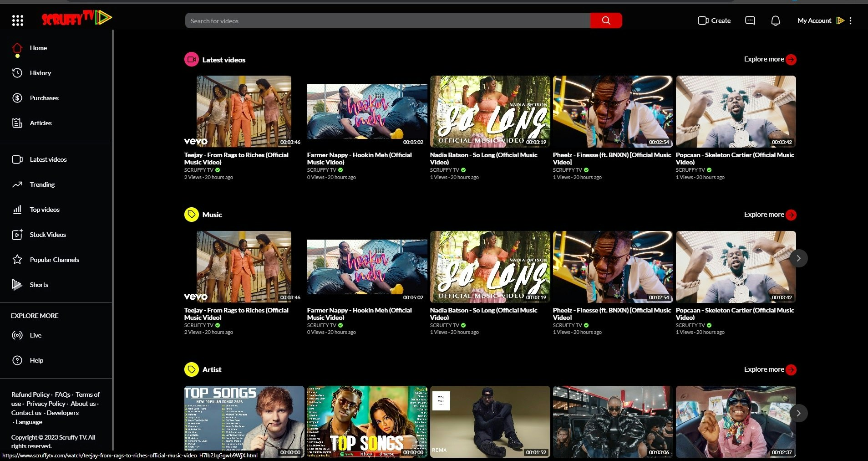Open Farmer Nappy Hookin Meh thumbnail in Latest videos
Screen dimensions: 868x461
pos(367,112)
